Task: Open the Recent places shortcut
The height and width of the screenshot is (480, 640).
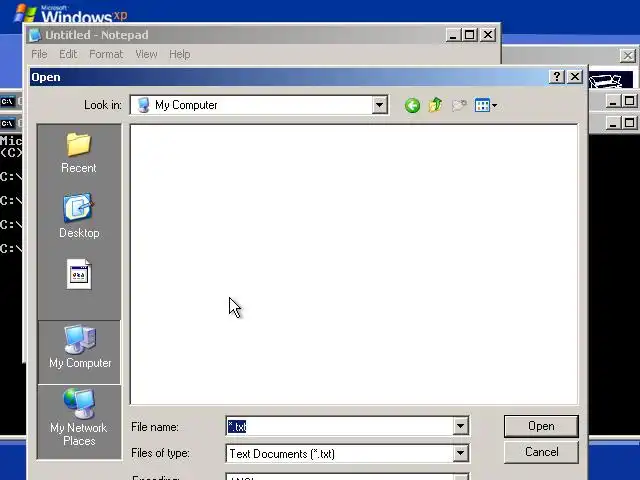Action: pyautogui.click(x=79, y=153)
